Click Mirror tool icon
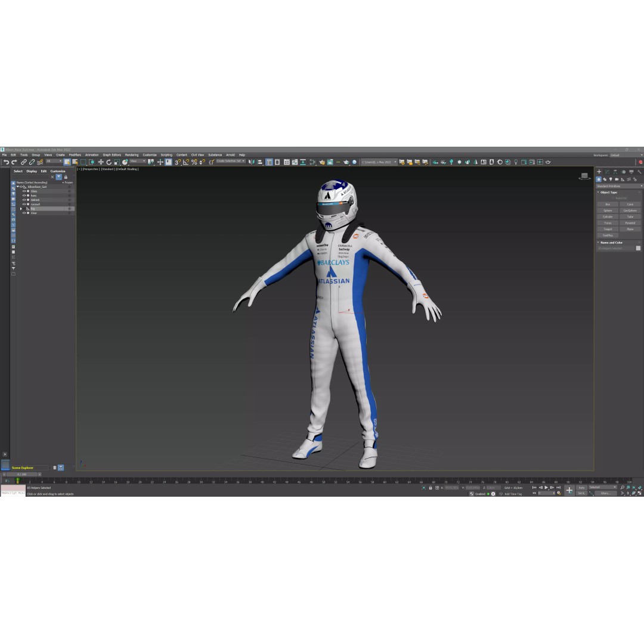The width and height of the screenshot is (644, 644). tap(252, 162)
